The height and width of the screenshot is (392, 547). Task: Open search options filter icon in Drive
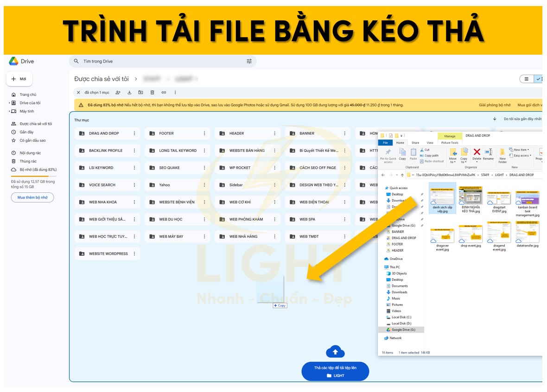coord(249,61)
